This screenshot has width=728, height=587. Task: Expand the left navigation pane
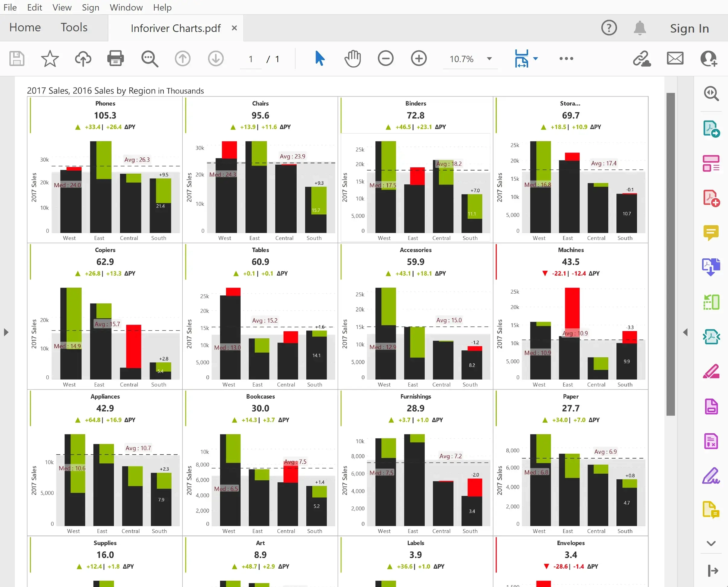[6, 332]
